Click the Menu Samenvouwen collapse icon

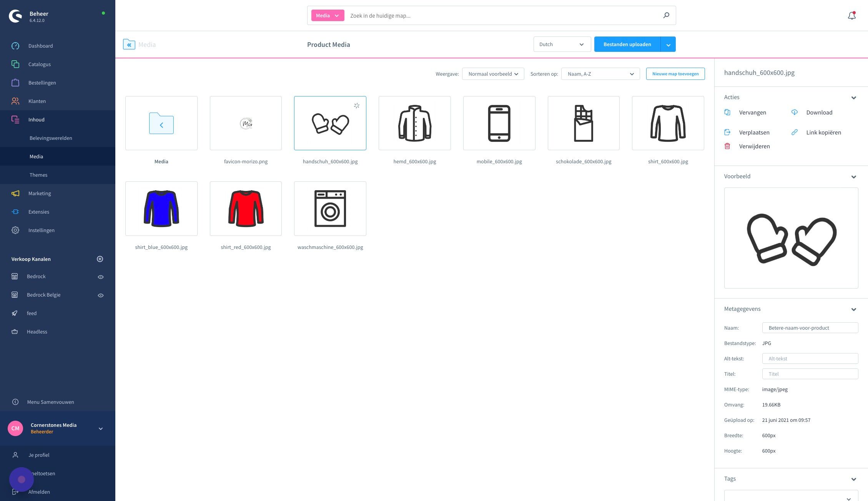click(x=15, y=402)
